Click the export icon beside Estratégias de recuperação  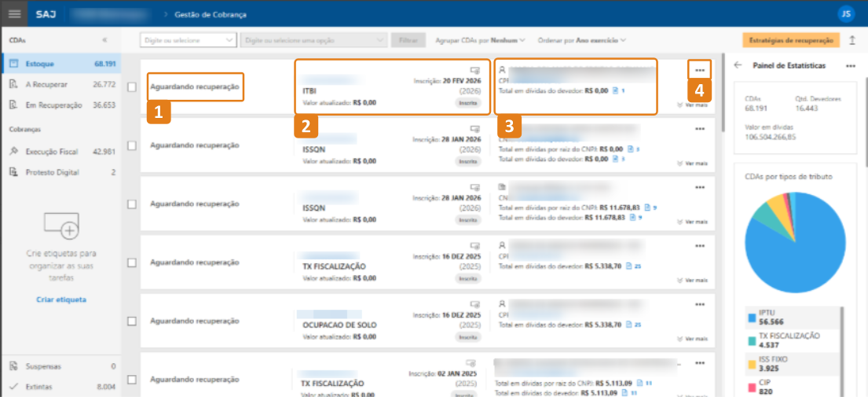pyautogui.click(x=853, y=40)
